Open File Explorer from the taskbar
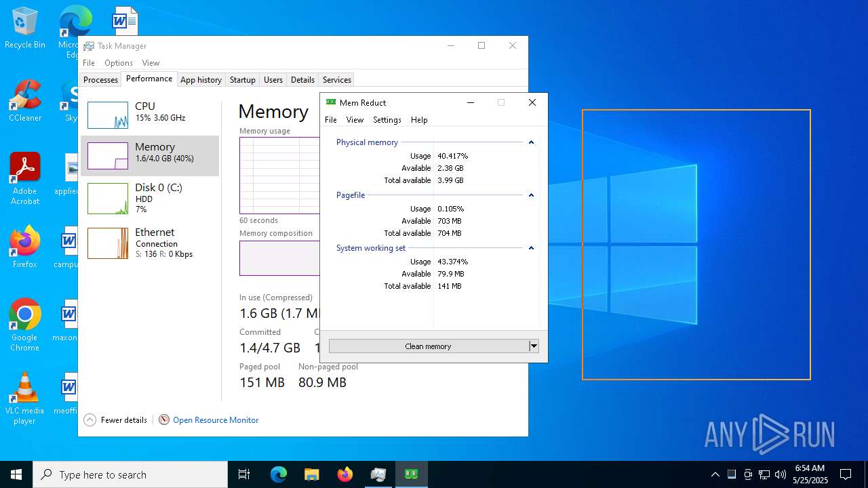 (311, 474)
